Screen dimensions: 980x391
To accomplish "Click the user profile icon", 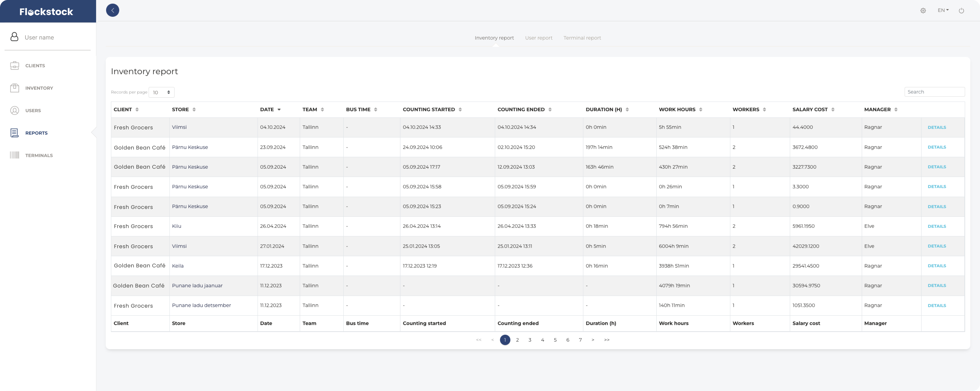I will 14,37.
